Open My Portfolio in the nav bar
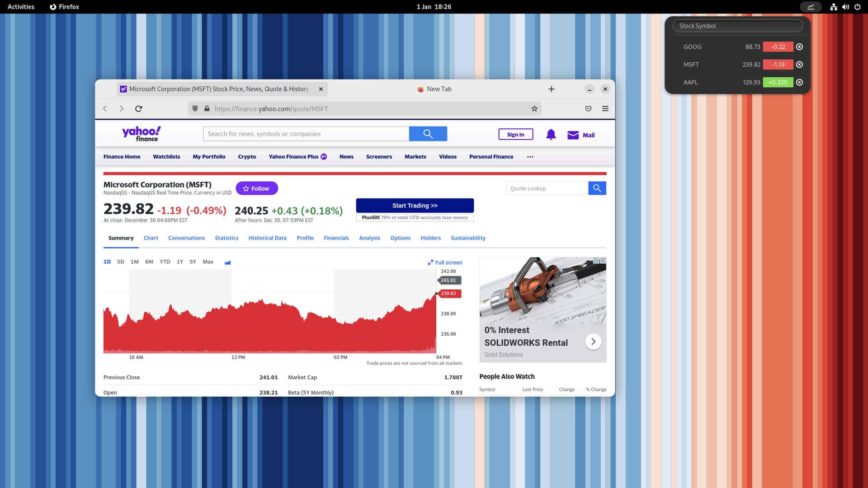Screen dimensions: 868x488 click(x=209, y=157)
